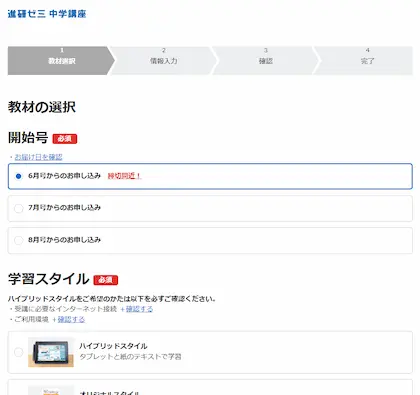Image resolution: width=420 pixels, height=395 pixels.
Task: Expand 確認する for internet connection requirements
Action: click(x=139, y=309)
